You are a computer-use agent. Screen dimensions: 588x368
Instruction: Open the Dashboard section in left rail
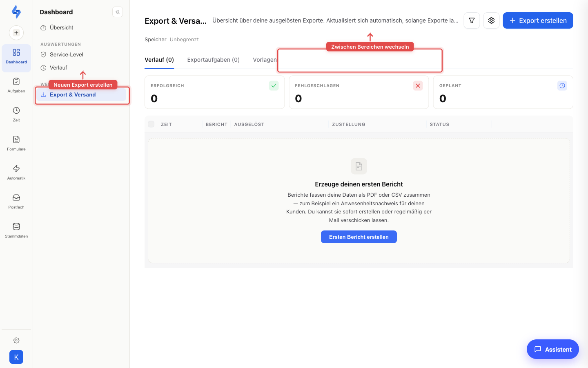(x=16, y=58)
